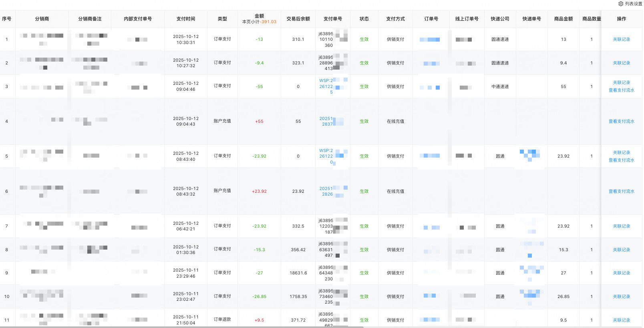Click 关联记录 link in row 5

click(621, 152)
